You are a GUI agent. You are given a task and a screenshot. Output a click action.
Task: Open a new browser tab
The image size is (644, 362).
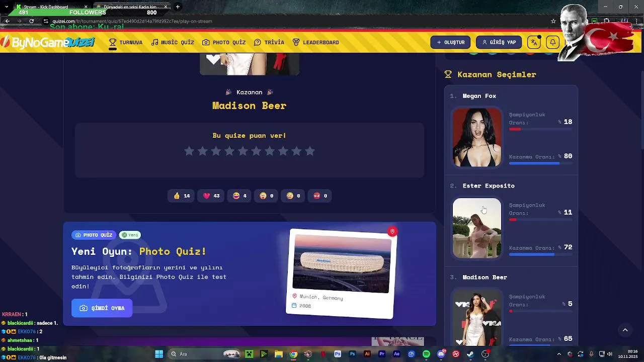point(178,7)
